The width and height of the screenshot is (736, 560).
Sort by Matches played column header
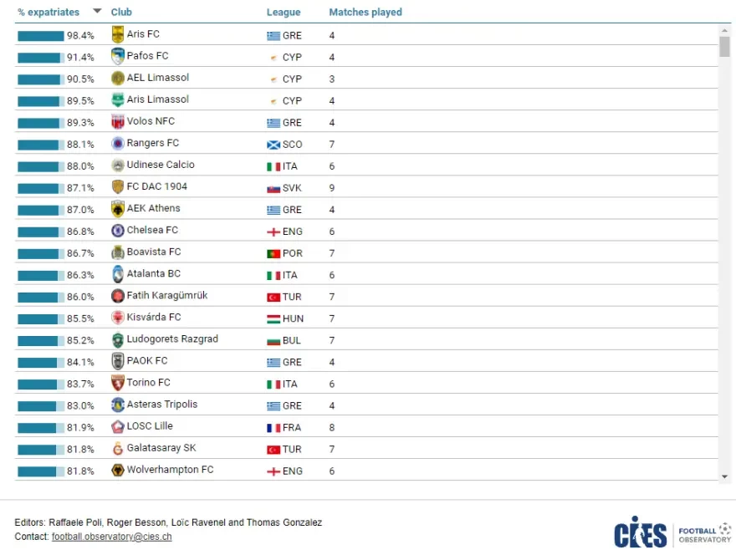365,13
